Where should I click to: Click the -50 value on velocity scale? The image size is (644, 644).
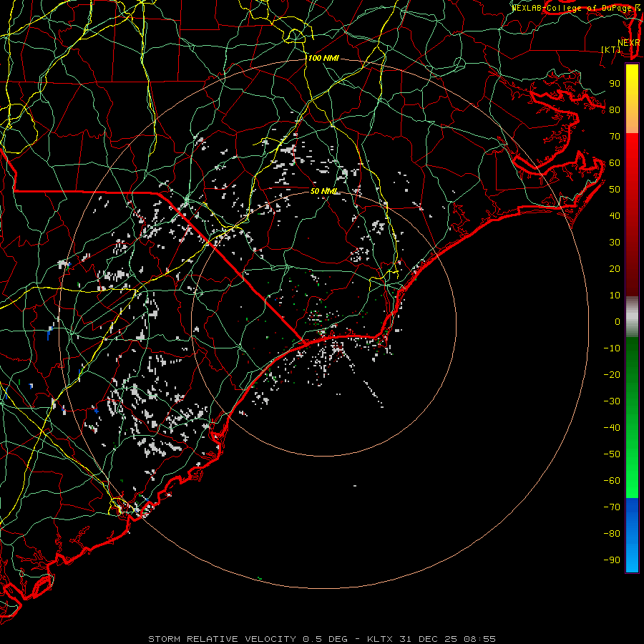pos(612,454)
